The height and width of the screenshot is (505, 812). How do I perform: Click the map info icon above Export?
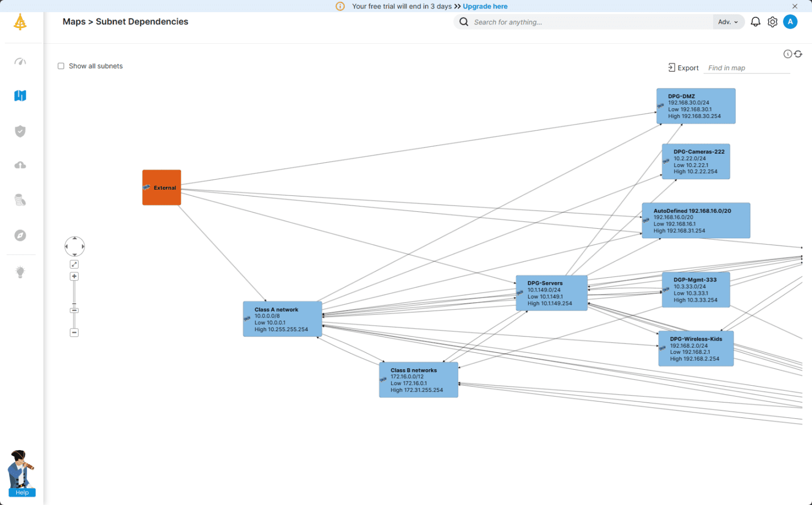coord(787,53)
